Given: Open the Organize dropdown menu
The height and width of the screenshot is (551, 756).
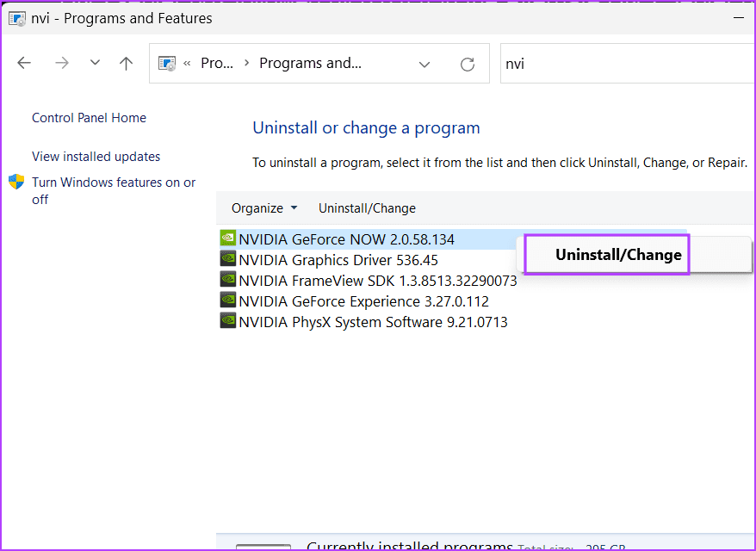Looking at the screenshot, I should [264, 208].
